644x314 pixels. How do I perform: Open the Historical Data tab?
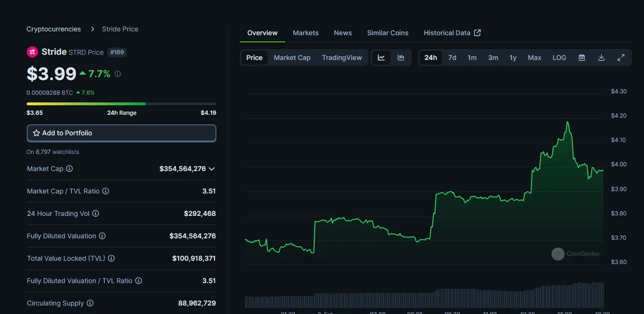[x=452, y=33]
